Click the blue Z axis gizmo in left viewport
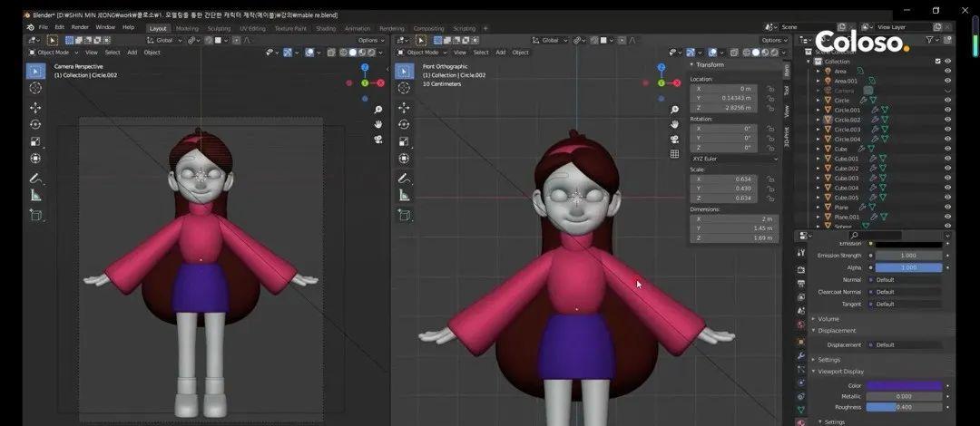Image resolution: width=980 pixels, height=426 pixels. tap(365, 67)
